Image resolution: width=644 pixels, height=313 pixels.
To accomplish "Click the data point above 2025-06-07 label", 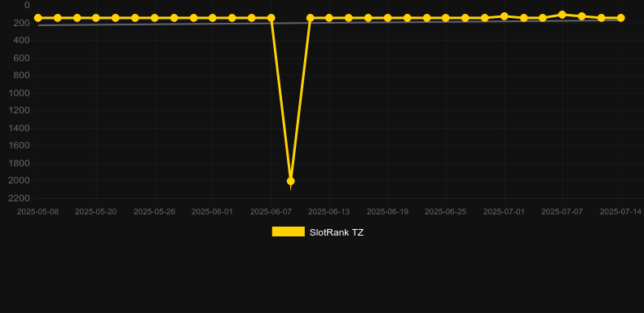I will pyautogui.click(x=271, y=18).
